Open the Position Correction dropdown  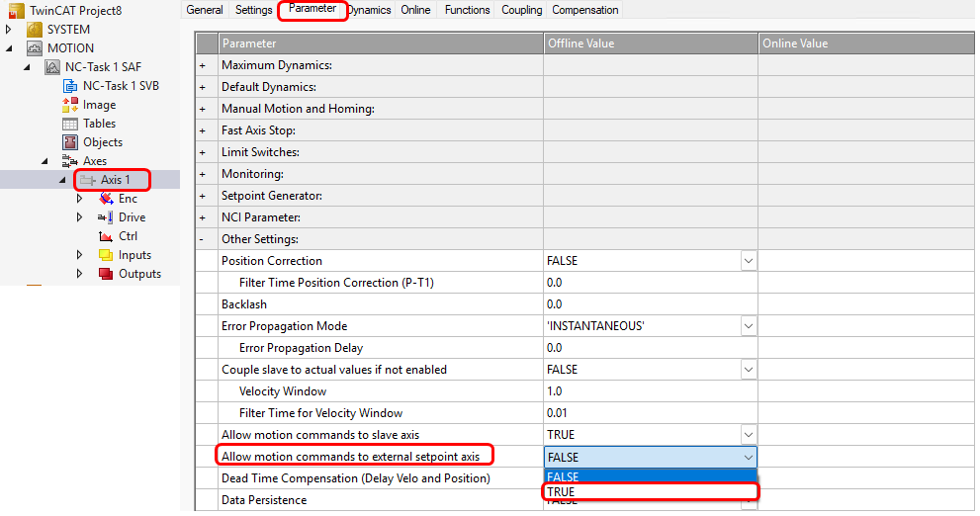point(749,261)
